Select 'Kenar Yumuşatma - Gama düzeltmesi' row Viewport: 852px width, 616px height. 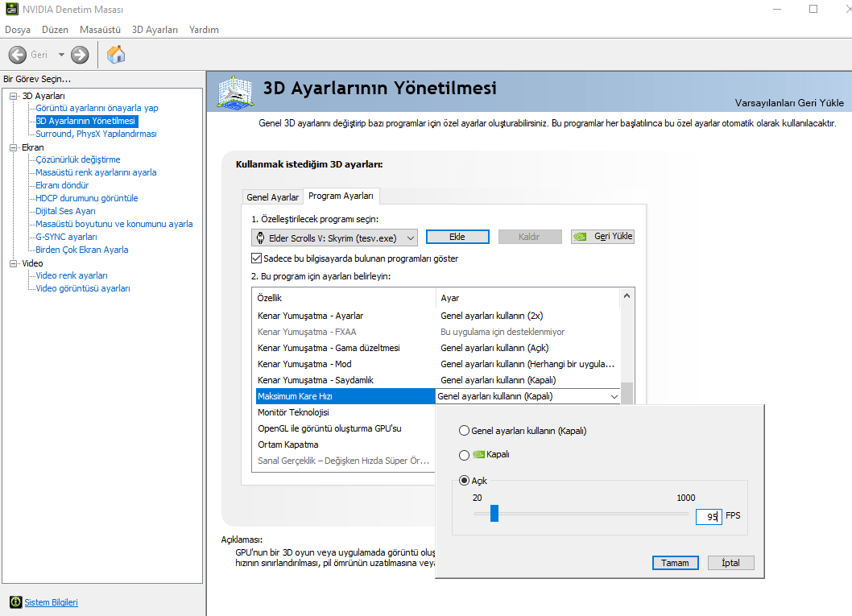point(437,348)
